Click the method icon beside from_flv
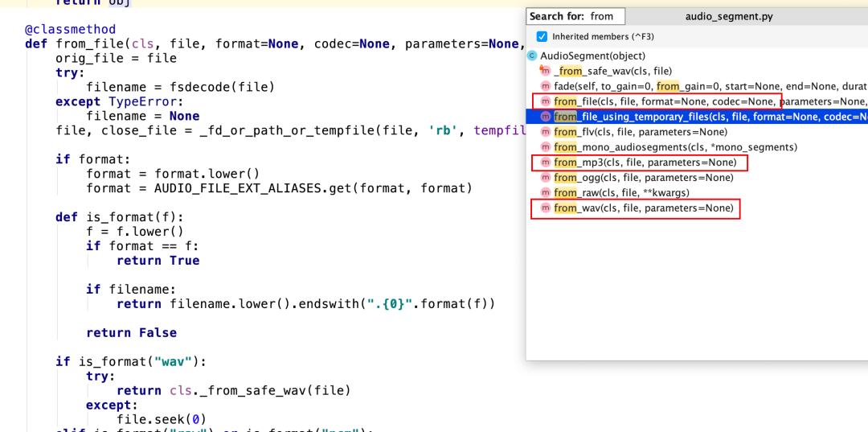The image size is (868, 432). coord(546,132)
